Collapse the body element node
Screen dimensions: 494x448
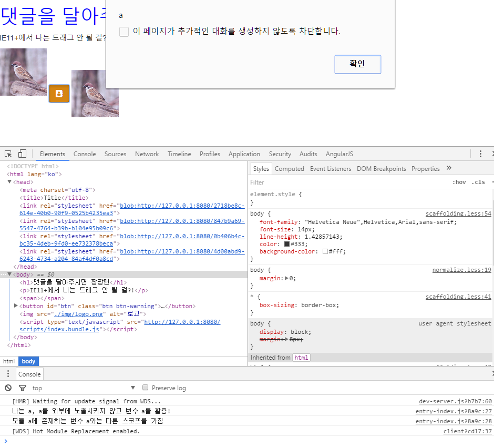tap(9, 274)
